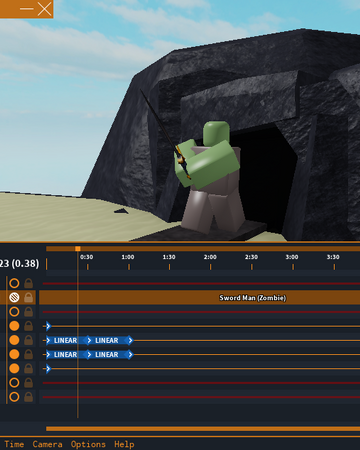Click the lock icon in the row directly above Sword Man (Zombie)
This screenshot has height=450, width=360.
tap(29, 283)
